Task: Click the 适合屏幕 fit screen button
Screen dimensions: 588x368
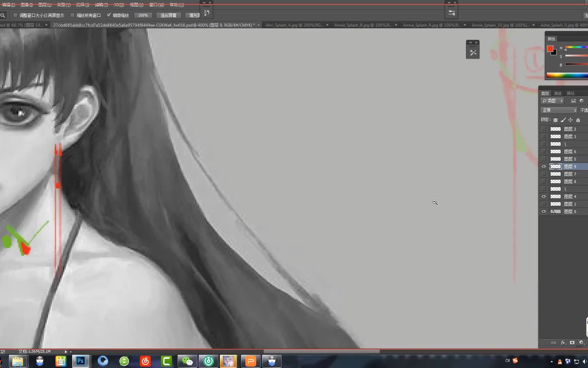Action: click(168, 15)
